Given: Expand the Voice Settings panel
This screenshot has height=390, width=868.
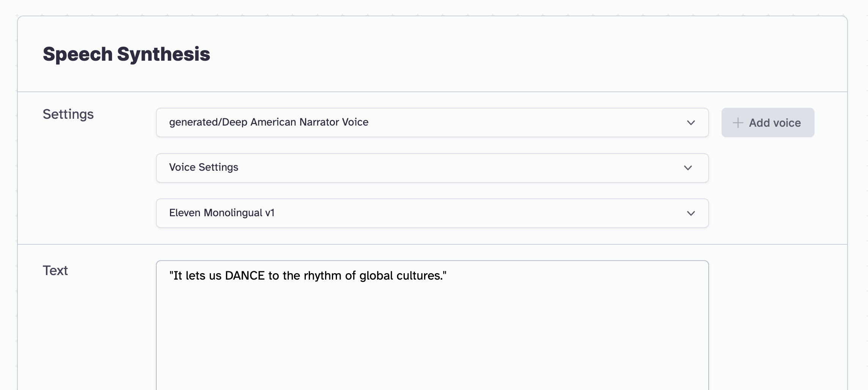Looking at the screenshot, I should coord(432,168).
